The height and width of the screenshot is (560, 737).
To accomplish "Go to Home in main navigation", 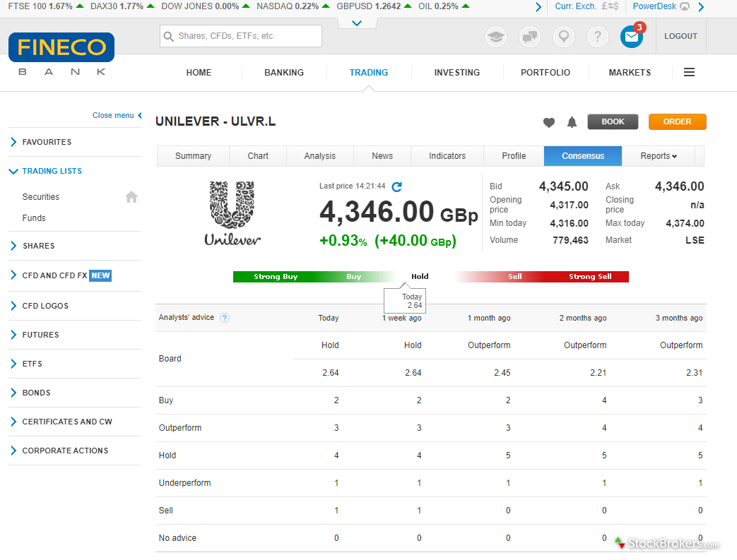I will pyautogui.click(x=199, y=72).
